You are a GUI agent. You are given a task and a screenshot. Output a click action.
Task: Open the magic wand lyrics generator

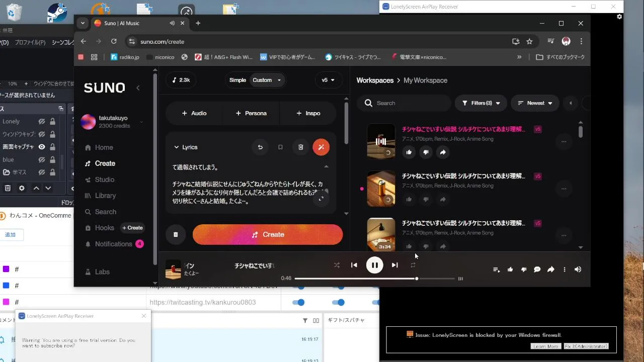321,147
